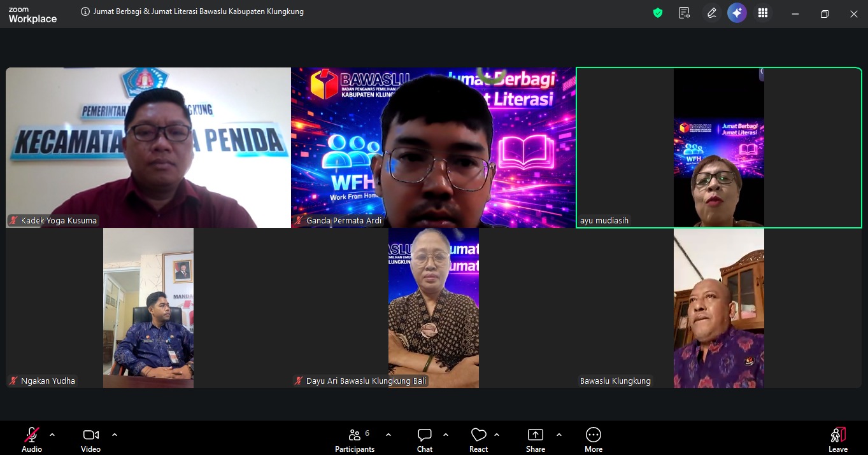The image size is (868, 455).
Task: Expand the React options arrow
Action: (497, 435)
